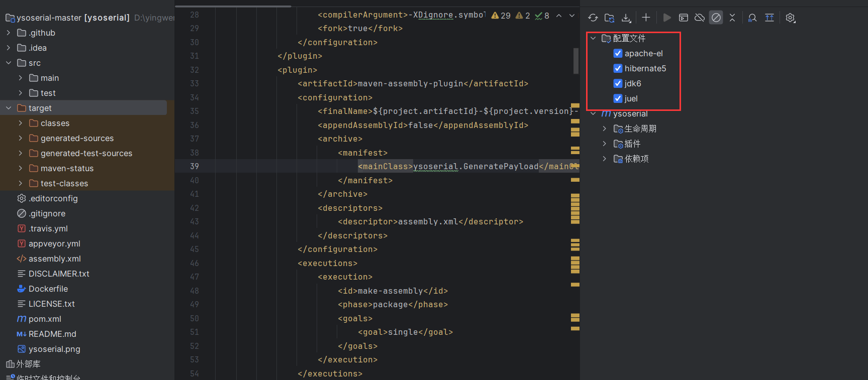Expand the generated-sources folder
Viewport: 868px width, 380px height.
tap(21, 138)
